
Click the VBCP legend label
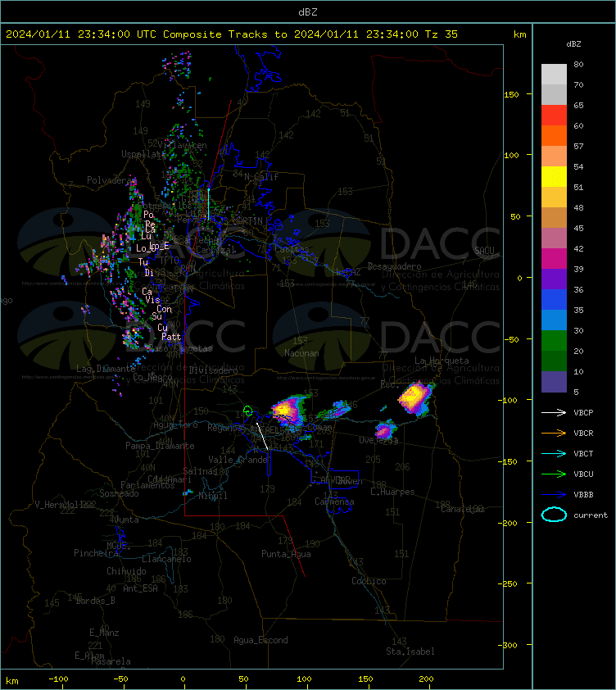click(x=583, y=412)
